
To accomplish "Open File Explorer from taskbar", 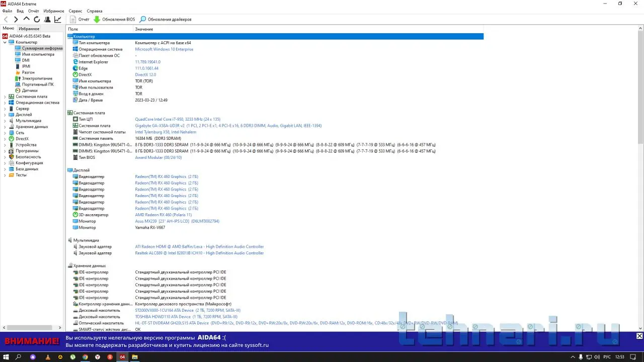I will [x=134, y=357].
